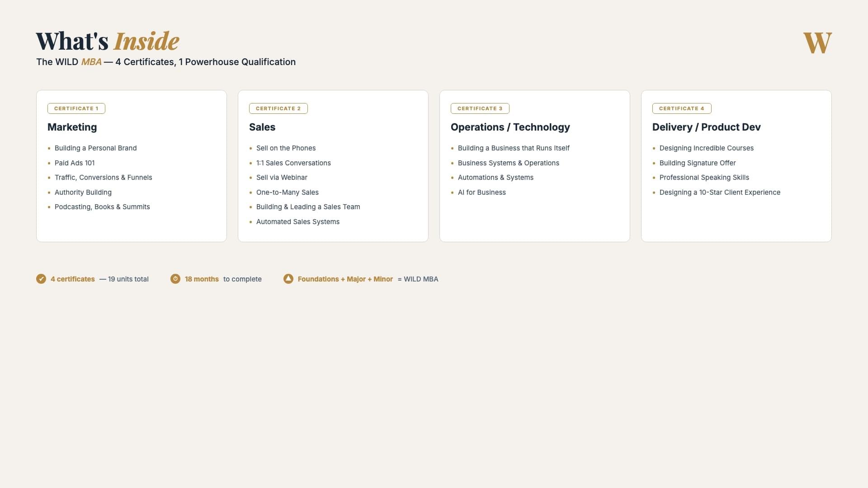Click the '18 months' gold text
Viewport: 868px width, 488px height.
coord(202,279)
